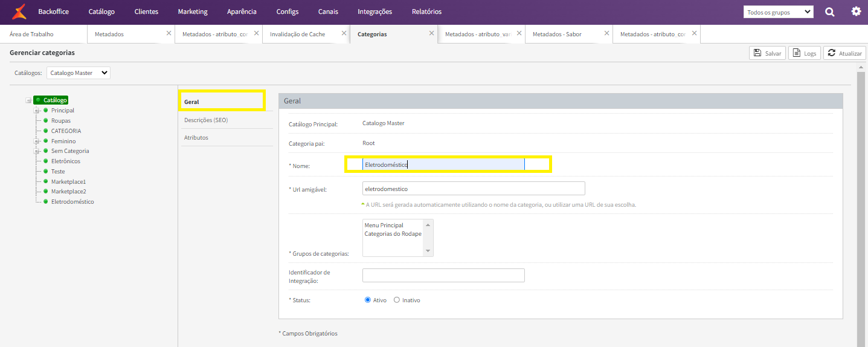Open the Catálogo top menu
868x347 pixels.
(x=101, y=11)
